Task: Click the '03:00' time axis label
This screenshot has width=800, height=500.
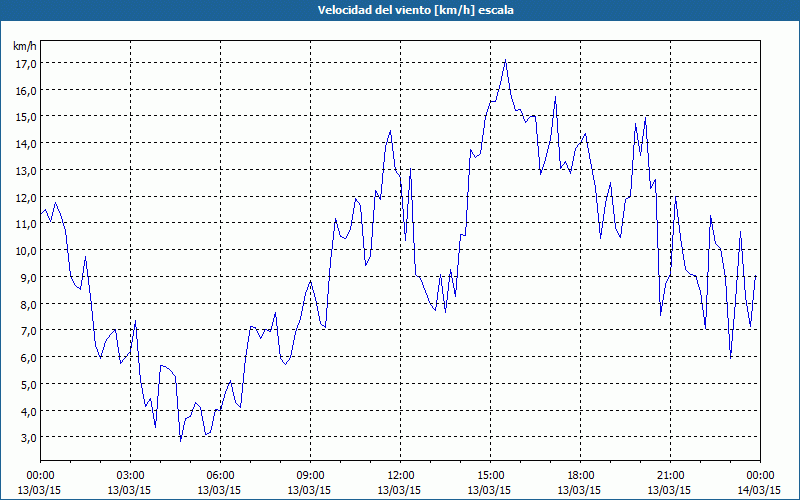Action: tap(130, 476)
